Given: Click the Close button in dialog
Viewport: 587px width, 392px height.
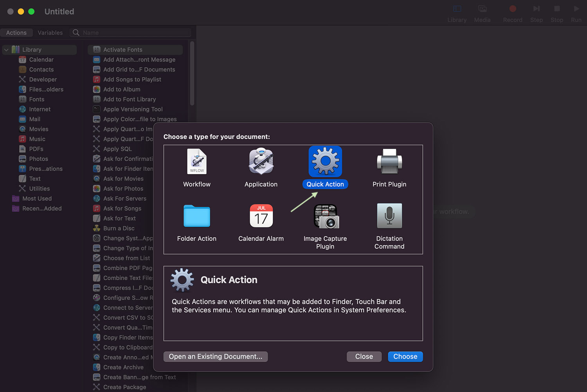Looking at the screenshot, I should click(364, 356).
